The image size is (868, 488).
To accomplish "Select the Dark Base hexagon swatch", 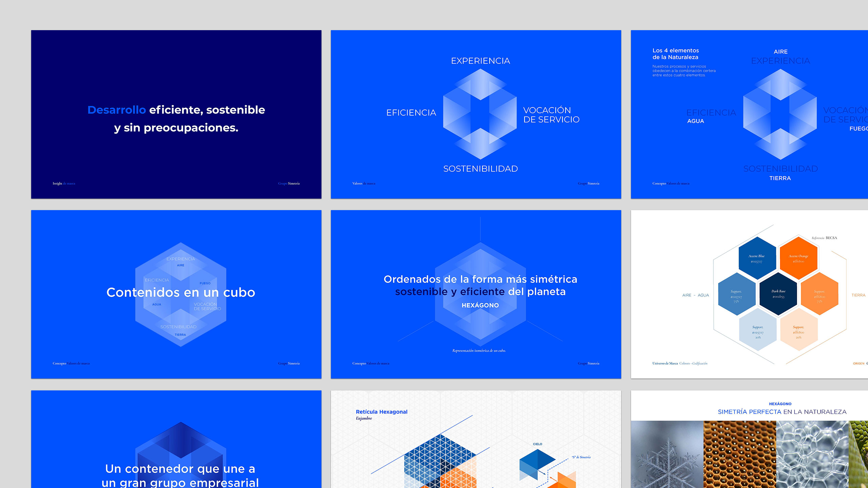I will tap(778, 293).
